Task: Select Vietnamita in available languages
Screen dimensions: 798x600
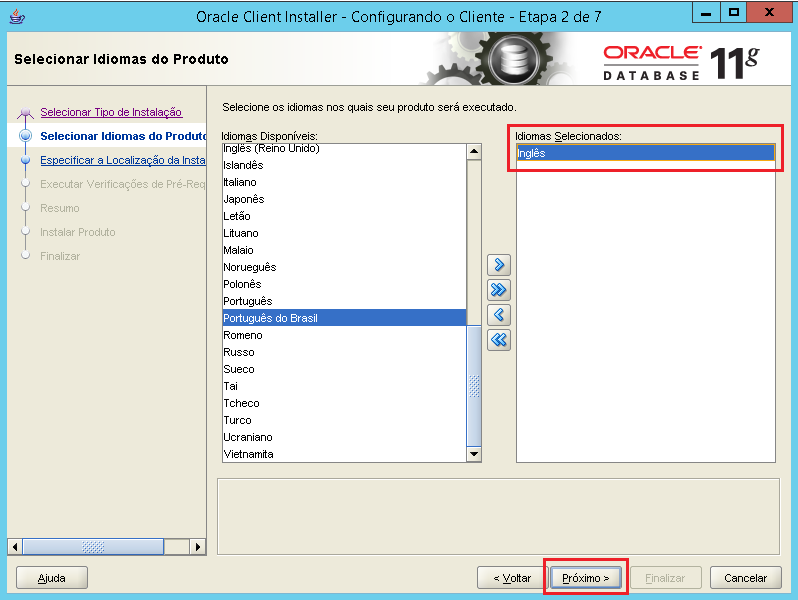Action: (x=344, y=454)
